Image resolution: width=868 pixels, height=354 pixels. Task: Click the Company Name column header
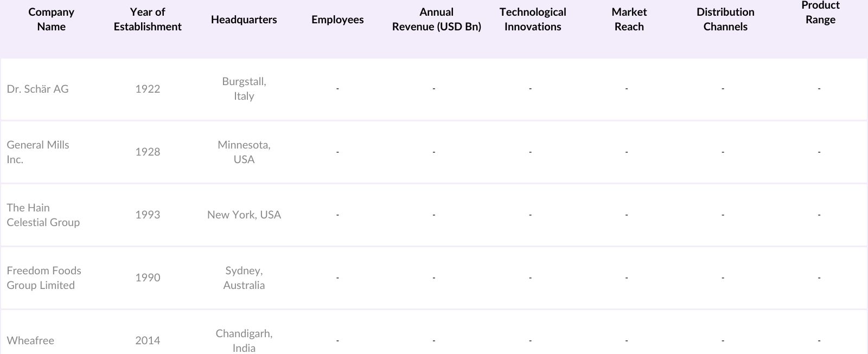(x=51, y=20)
